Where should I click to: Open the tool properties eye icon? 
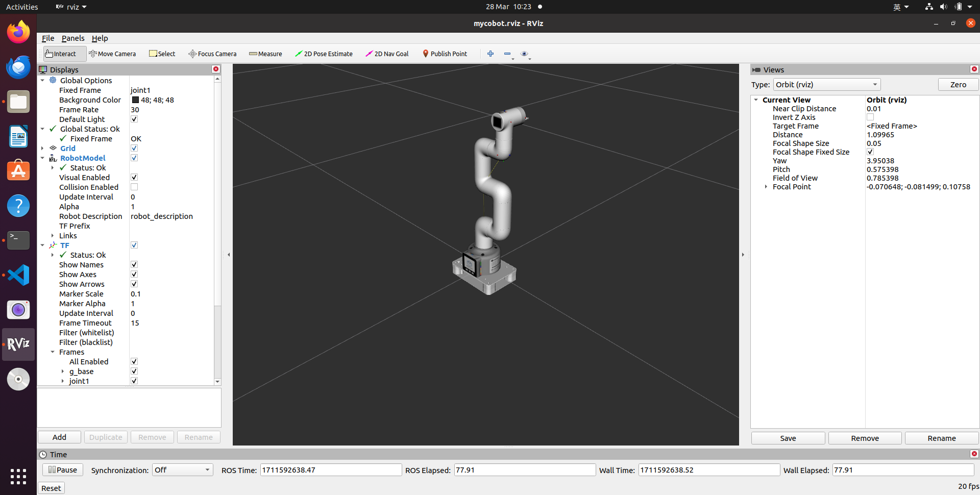click(525, 54)
